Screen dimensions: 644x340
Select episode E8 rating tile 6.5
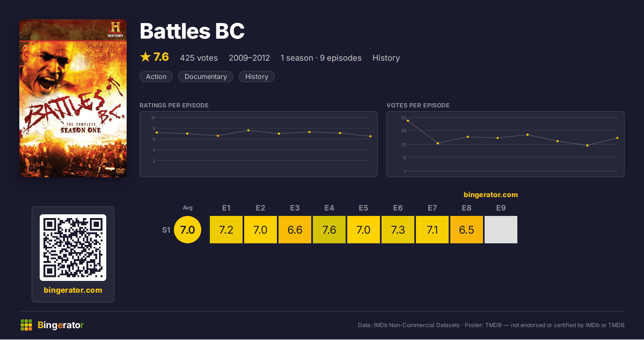coord(467,230)
